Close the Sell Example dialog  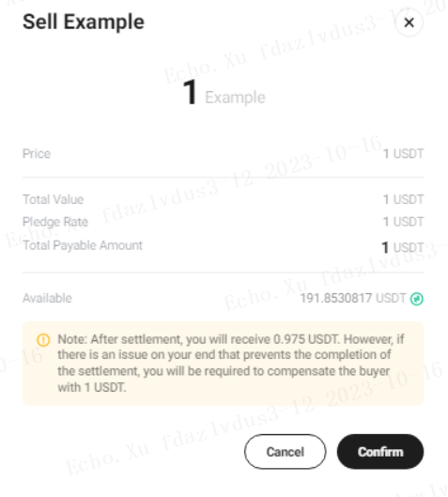click(x=409, y=23)
